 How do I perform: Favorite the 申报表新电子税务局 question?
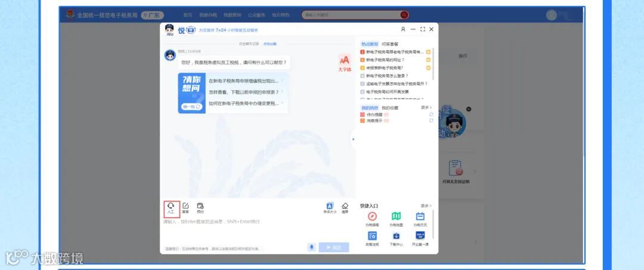click(x=428, y=68)
